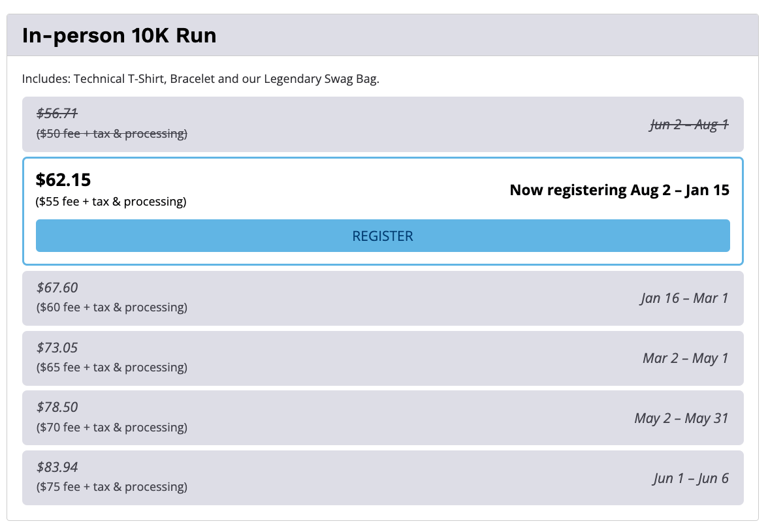
Task: Click the ($55 fee + tax & processing) line
Action: pos(111,202)
